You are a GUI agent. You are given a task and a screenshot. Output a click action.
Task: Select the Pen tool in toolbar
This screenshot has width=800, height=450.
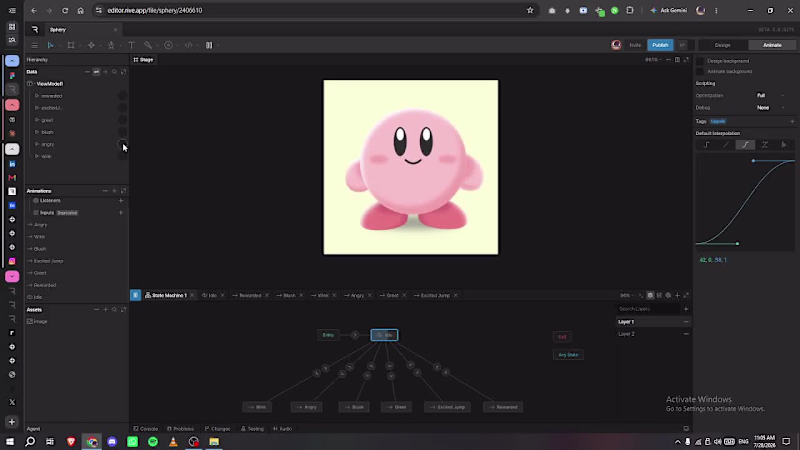click(111, 45)
